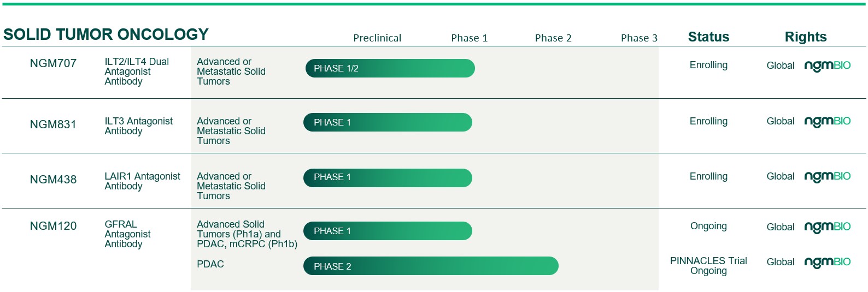Open the NGM120 program name

[53, 226]
